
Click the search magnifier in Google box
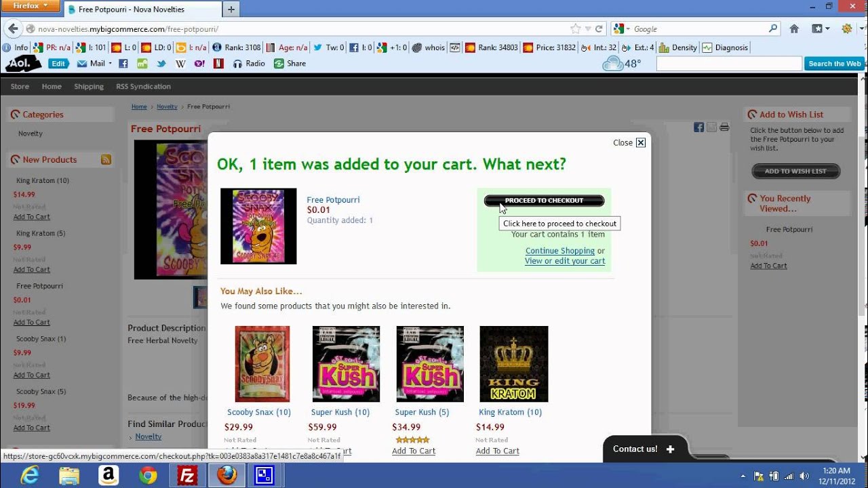[x=773, y=29]
